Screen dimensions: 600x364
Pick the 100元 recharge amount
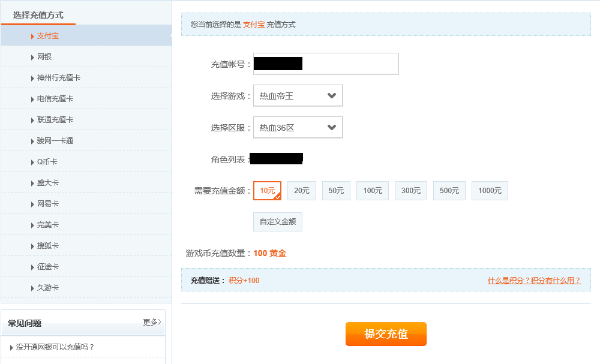(372, 191)
